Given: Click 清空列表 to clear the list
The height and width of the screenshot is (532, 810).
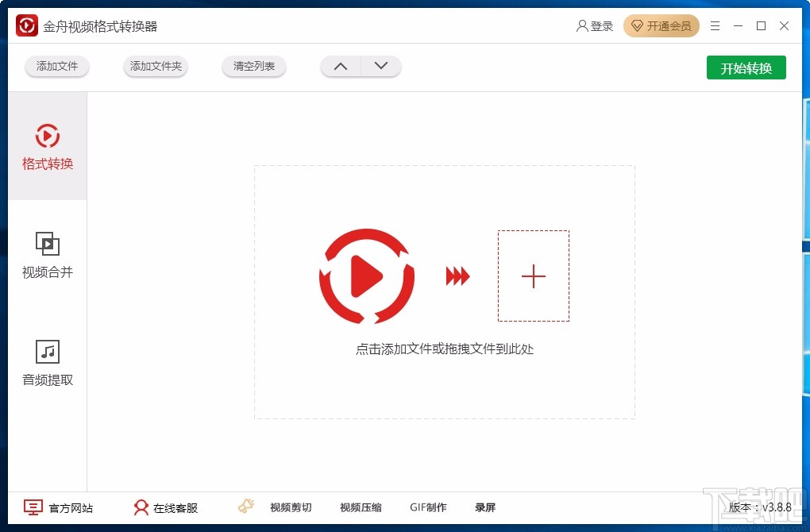Looking at the screenshot, I should coord(253,67).
